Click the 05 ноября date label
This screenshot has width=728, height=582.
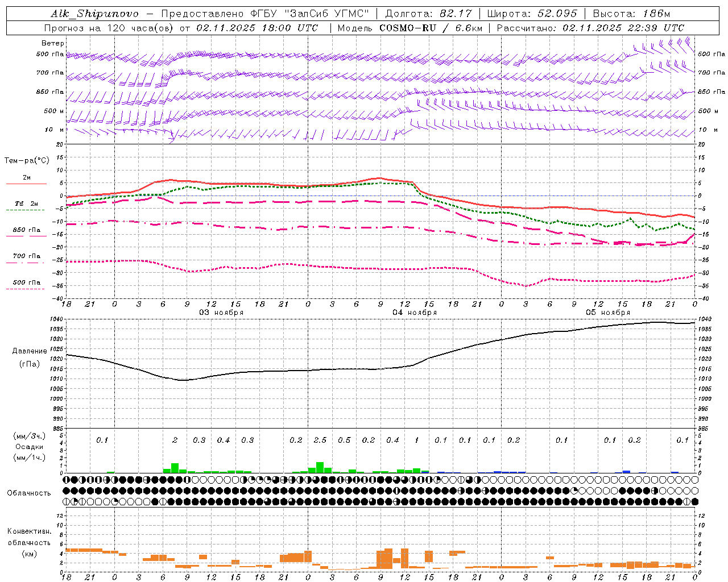608,313
